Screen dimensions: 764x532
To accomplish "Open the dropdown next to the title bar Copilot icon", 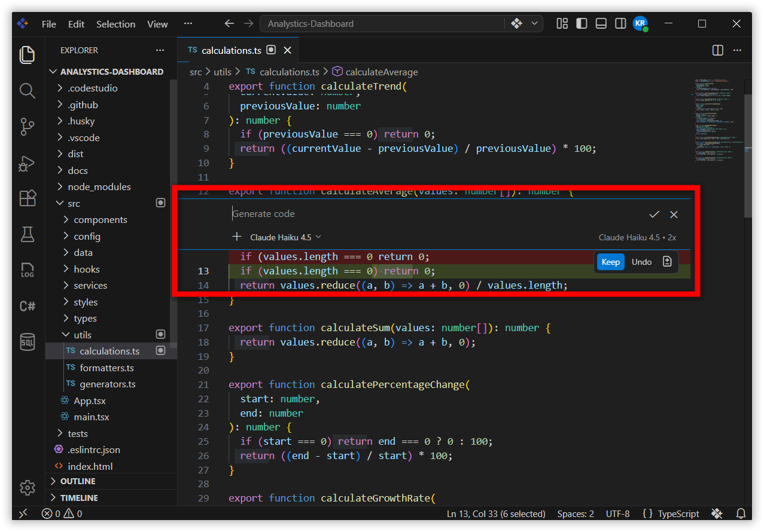I will tap(534, 24).
